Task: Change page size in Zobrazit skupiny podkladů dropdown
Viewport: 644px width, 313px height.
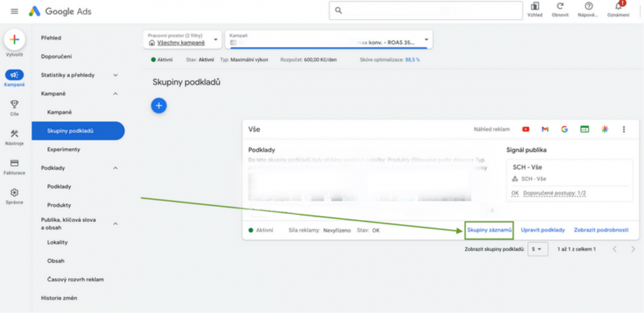Action: [537, 249]
